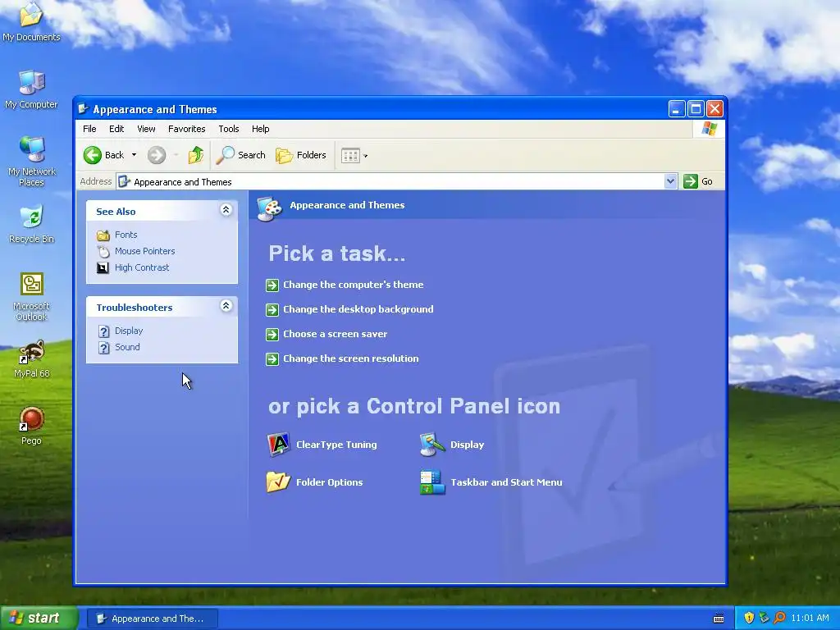Click the green arrow beside Change the desktop background
The height and width of the screenshot is (630, 840).
pos(272,309)
